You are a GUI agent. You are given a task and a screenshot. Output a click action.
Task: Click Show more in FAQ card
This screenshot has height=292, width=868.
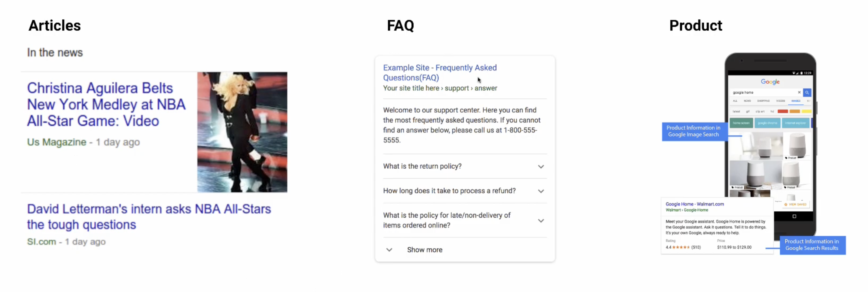[424, 250]
